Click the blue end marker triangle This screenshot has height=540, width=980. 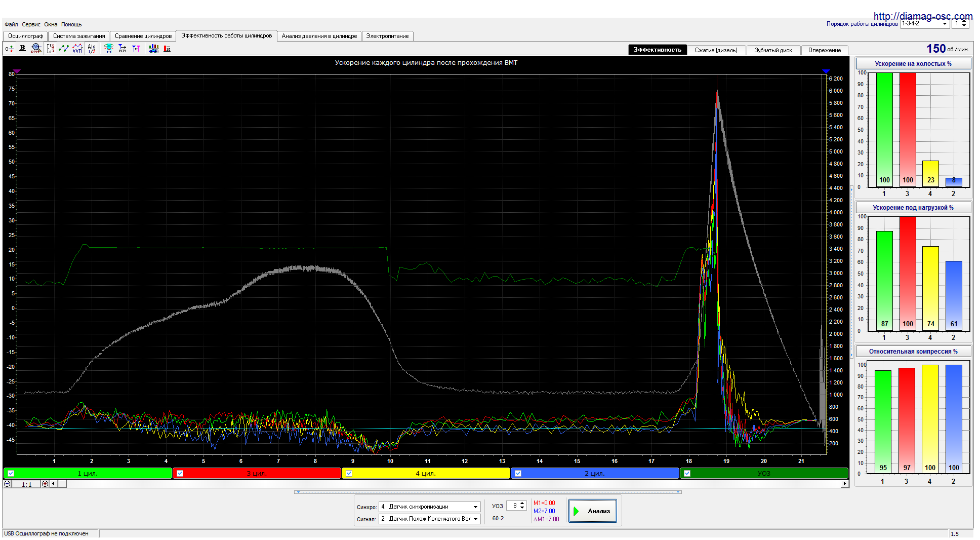pyautogui.click(x=826, y=72)
